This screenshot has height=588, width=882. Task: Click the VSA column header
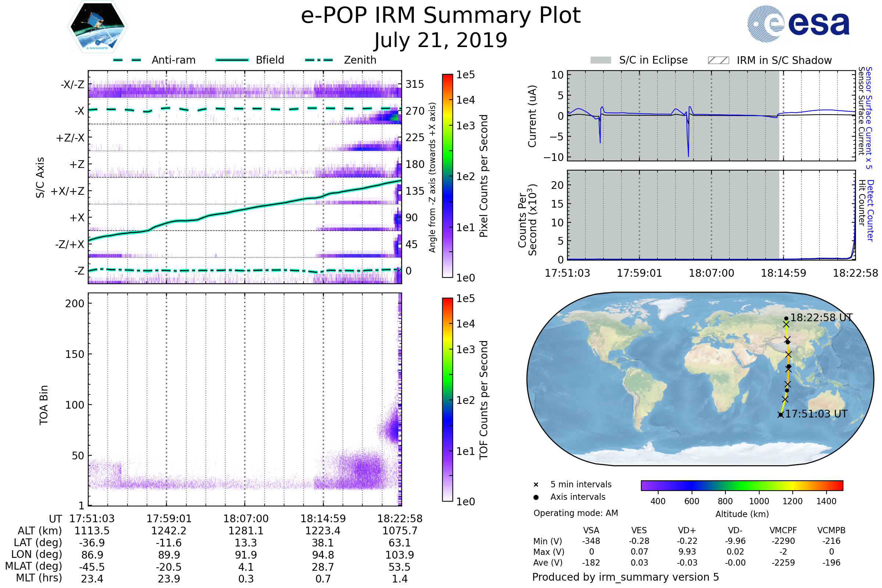pos(591,531)
